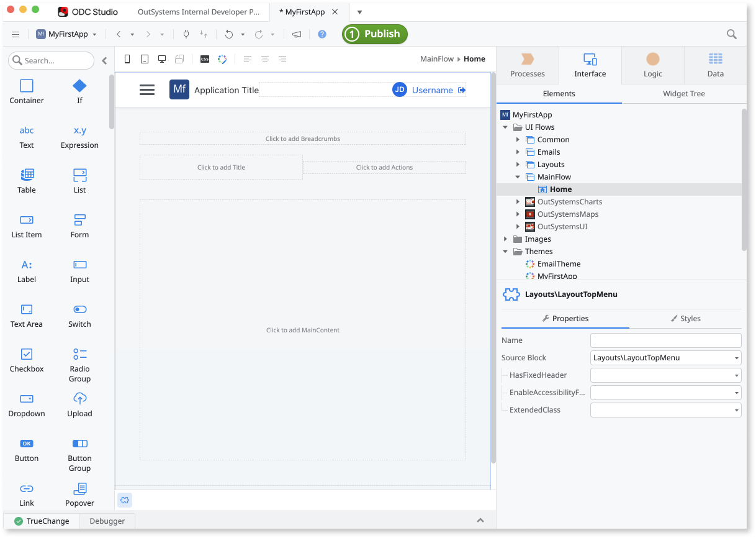Screen dimensions: 756x538
Task: Open the debugger plug icon
Action: 186,34
